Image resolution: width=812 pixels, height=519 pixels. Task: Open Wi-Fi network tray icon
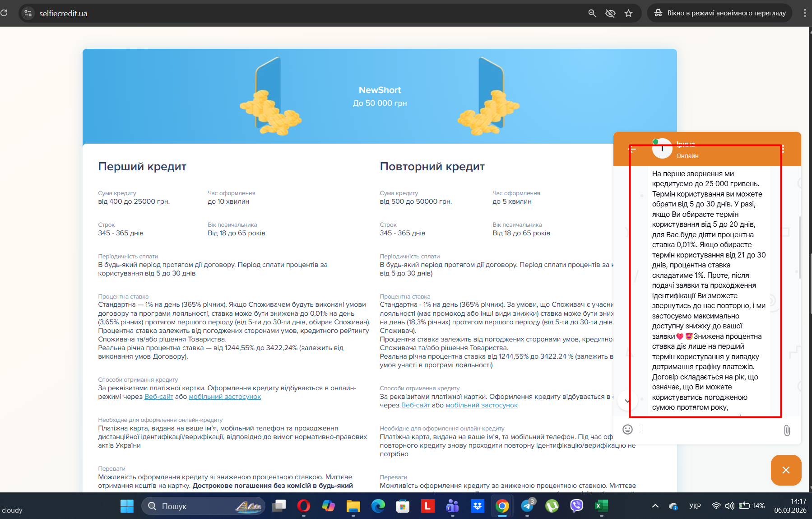coord(716,506)
